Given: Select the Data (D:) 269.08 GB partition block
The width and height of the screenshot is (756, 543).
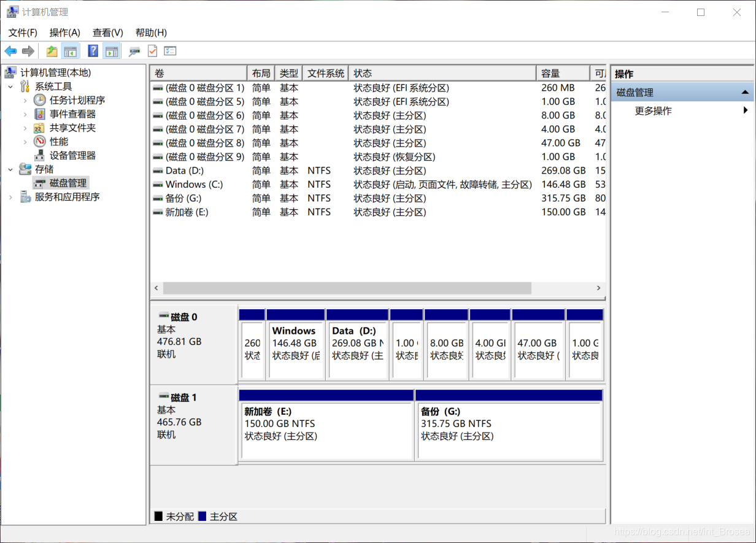Looking at the screenshot, I should pyautogui.click(x=358, y=345).
